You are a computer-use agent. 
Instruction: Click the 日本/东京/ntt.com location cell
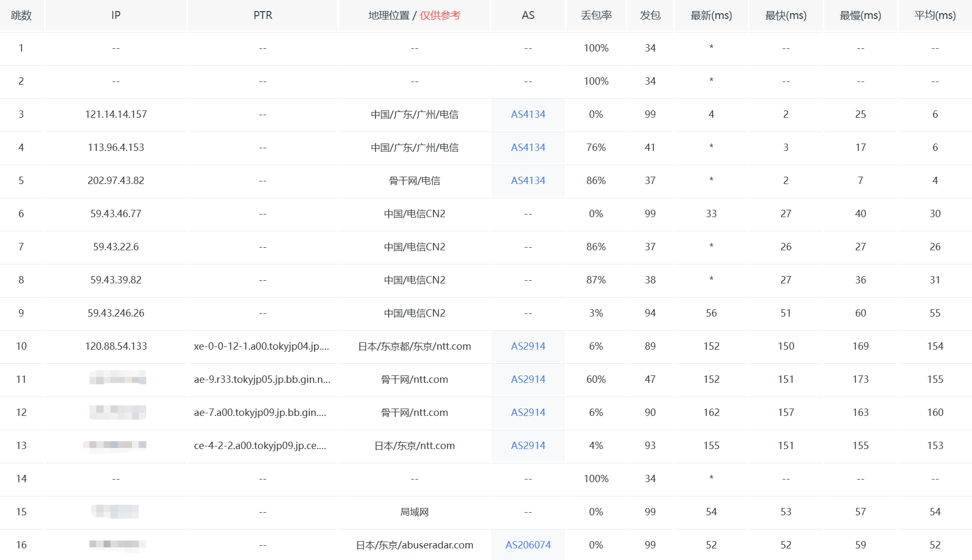(x=414, y=445)
